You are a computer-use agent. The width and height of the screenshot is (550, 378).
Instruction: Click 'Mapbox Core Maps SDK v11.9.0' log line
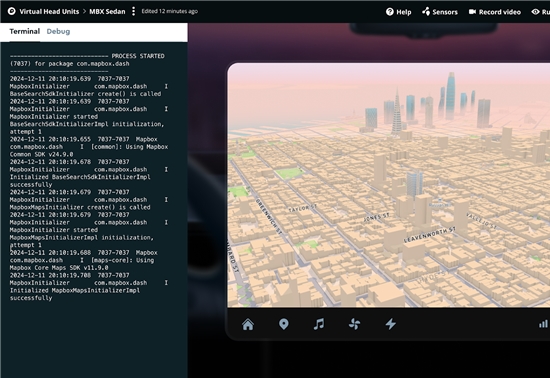59,268
